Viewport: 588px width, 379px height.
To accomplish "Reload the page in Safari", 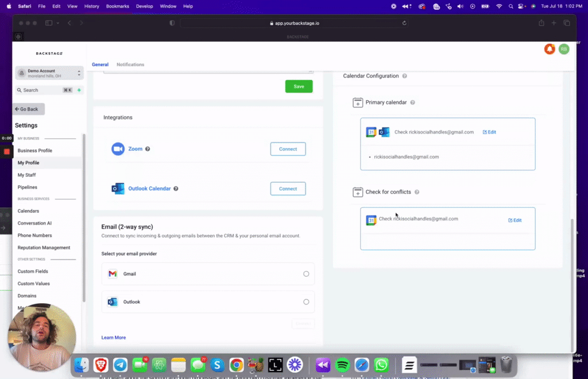I will 404,23.
